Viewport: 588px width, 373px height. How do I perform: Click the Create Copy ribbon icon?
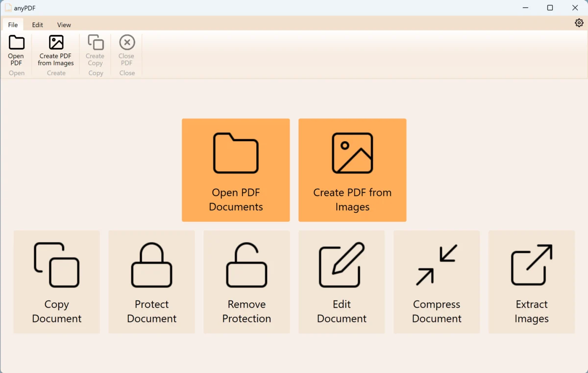coord(96,43)
